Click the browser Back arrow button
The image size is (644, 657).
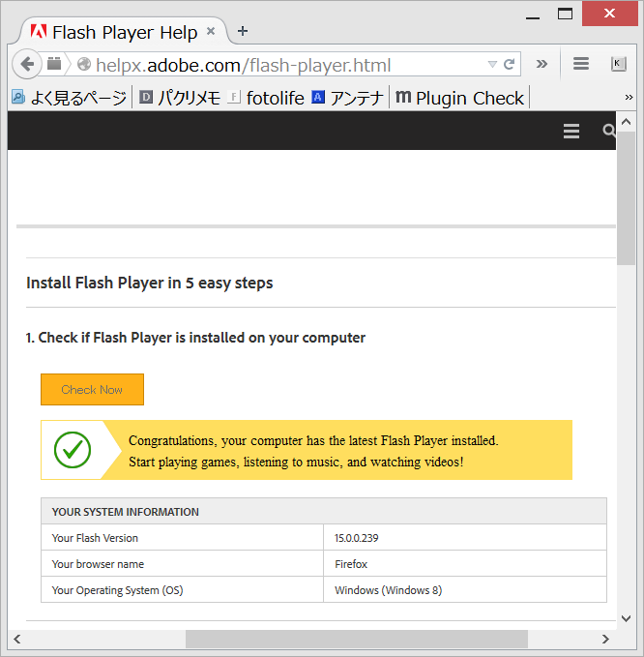(27, 64)
